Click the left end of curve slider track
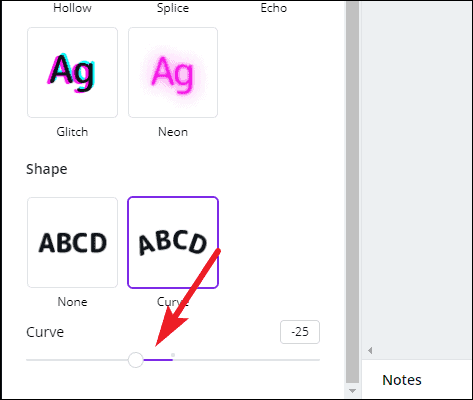 coord(28,360)
